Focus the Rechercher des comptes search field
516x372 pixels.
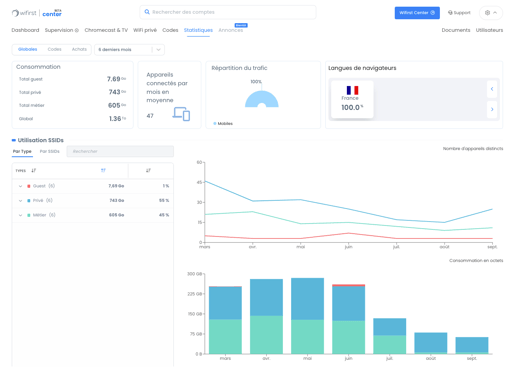(228, 12)
